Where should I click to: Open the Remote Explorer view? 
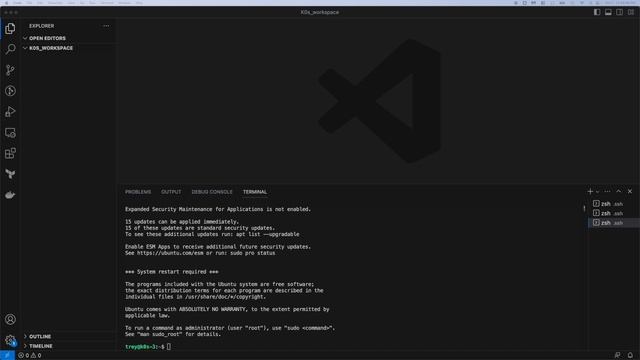point(10,133)
